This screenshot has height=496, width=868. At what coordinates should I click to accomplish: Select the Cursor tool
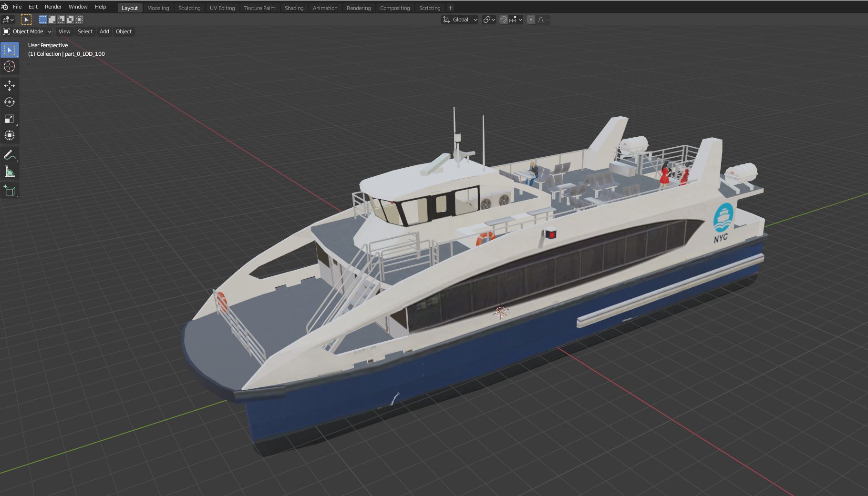(10, 66)
